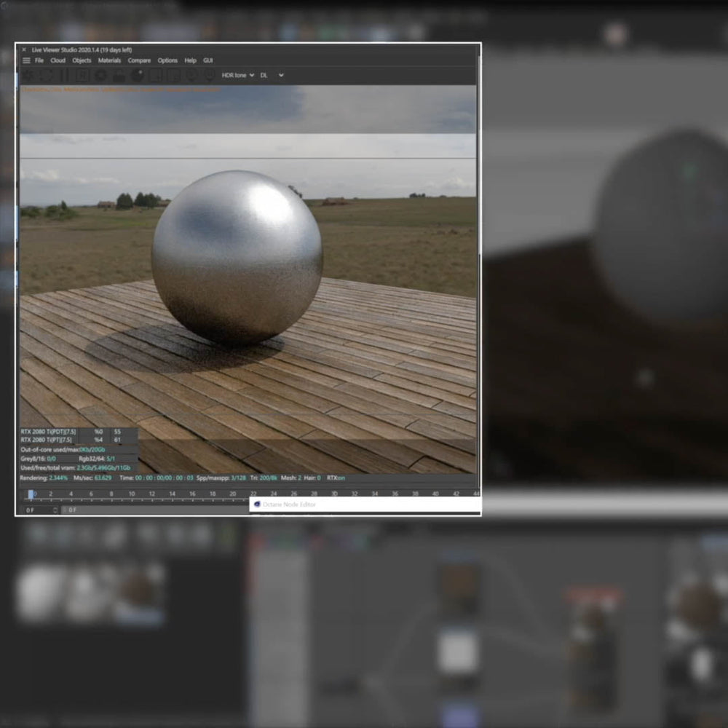Pause the live render
The width and height of the screenshot is (728, 728).
point(64,75)
